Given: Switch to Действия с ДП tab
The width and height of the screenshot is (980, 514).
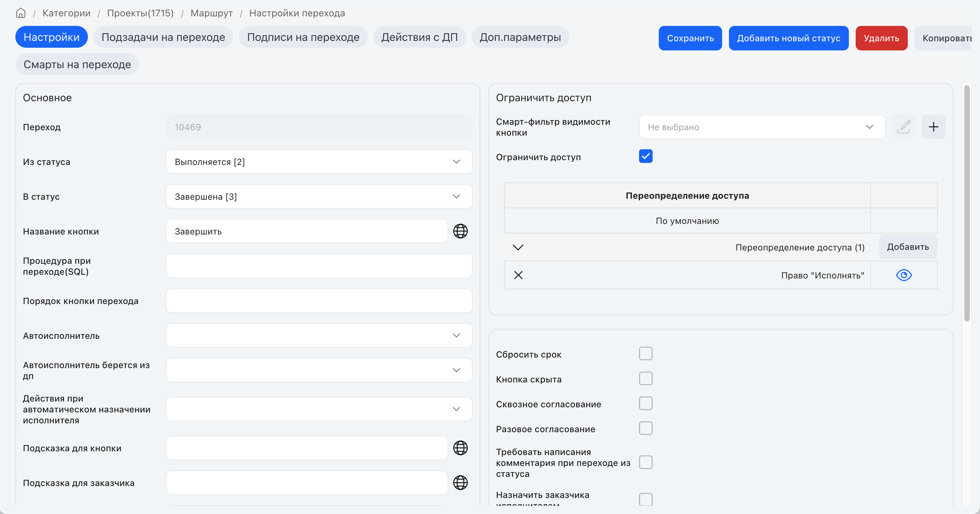Looking at the screenshot, I should (419, 37).
